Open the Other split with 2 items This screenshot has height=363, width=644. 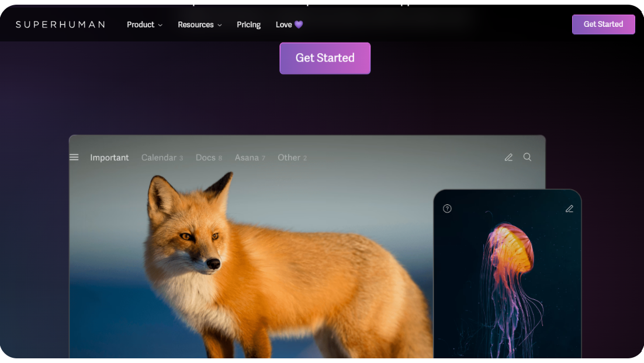pyautogui.click(x=292, y=157)
